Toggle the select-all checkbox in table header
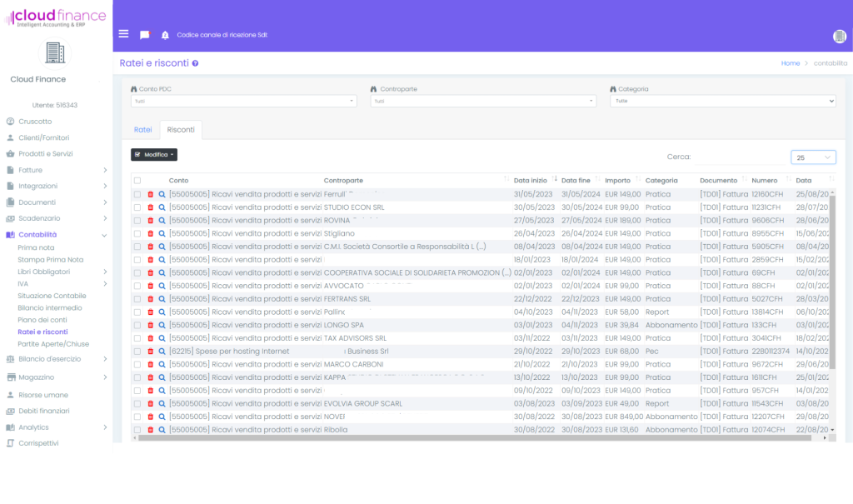 [x=137, y=181]
